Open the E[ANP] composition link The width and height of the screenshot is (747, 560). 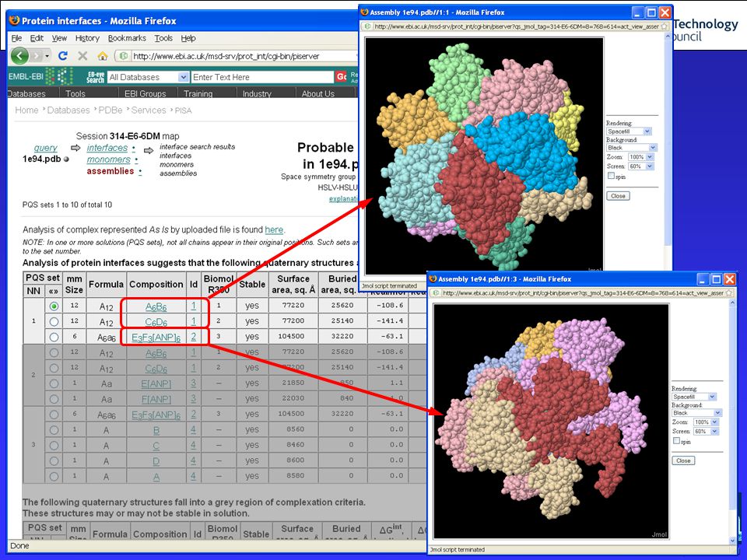156,383
